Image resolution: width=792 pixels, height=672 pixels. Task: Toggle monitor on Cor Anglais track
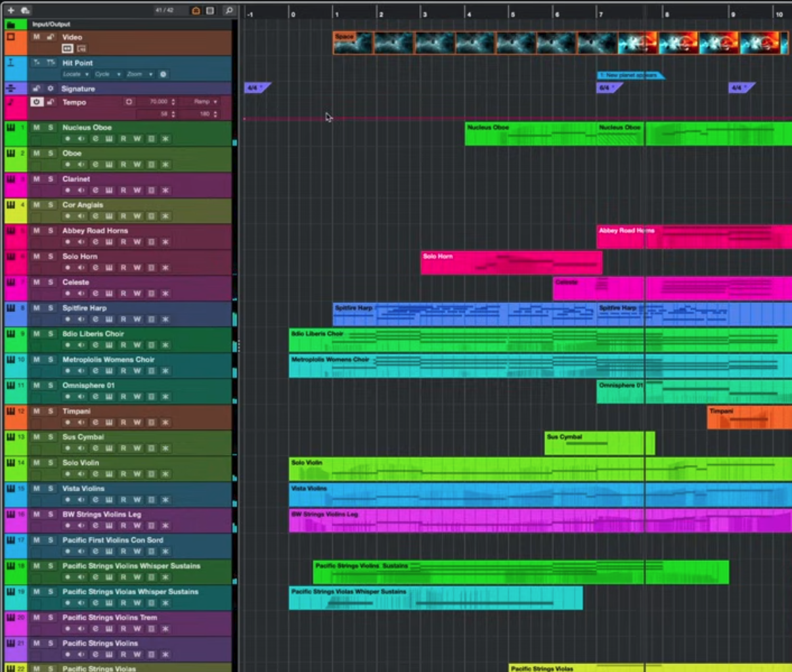click(81, 216)
